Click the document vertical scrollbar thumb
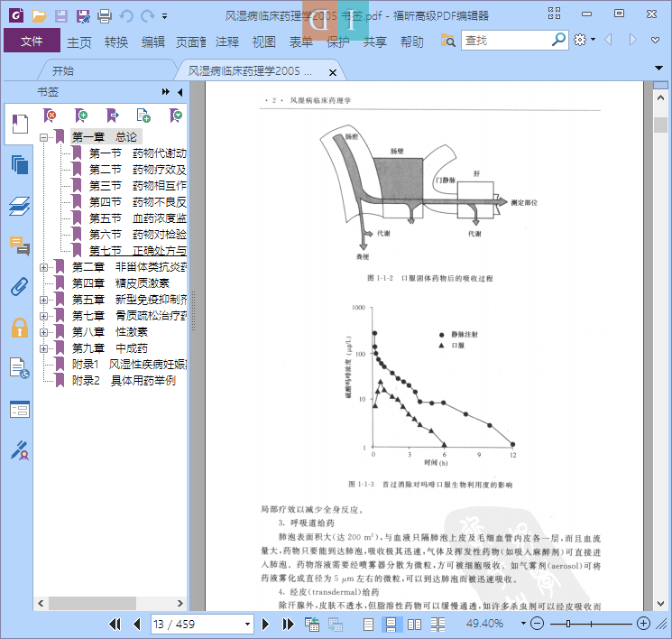 point(660,125)
